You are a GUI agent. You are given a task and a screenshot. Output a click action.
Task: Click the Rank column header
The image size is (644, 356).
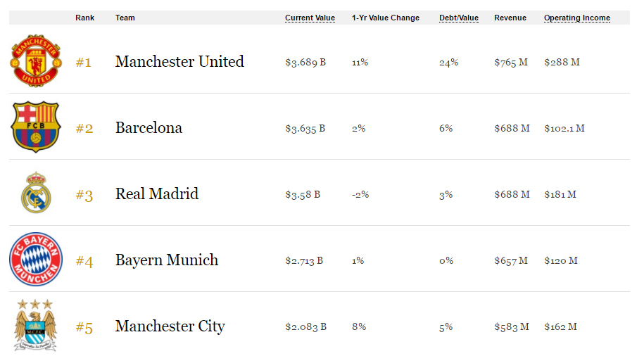pos(84,18)
